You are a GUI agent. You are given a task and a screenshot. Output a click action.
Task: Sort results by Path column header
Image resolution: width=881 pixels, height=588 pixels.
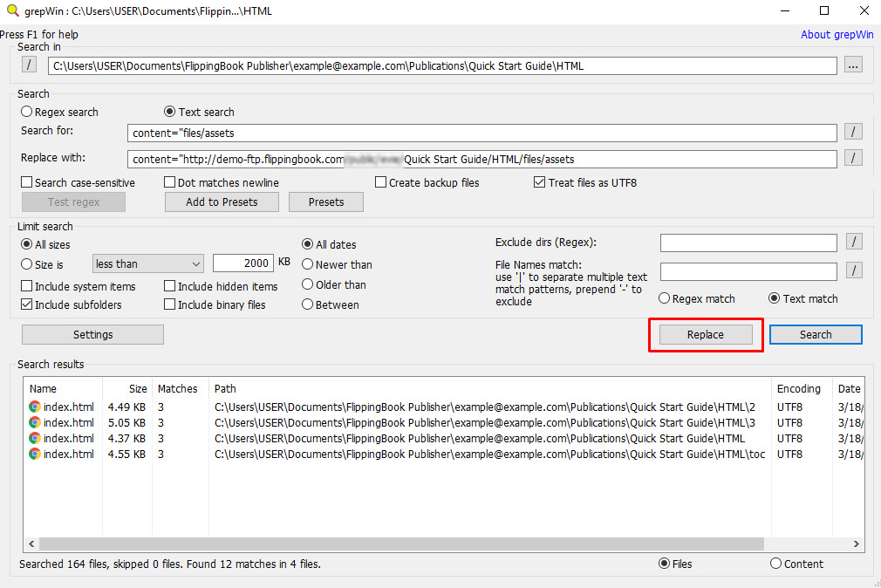489,388
